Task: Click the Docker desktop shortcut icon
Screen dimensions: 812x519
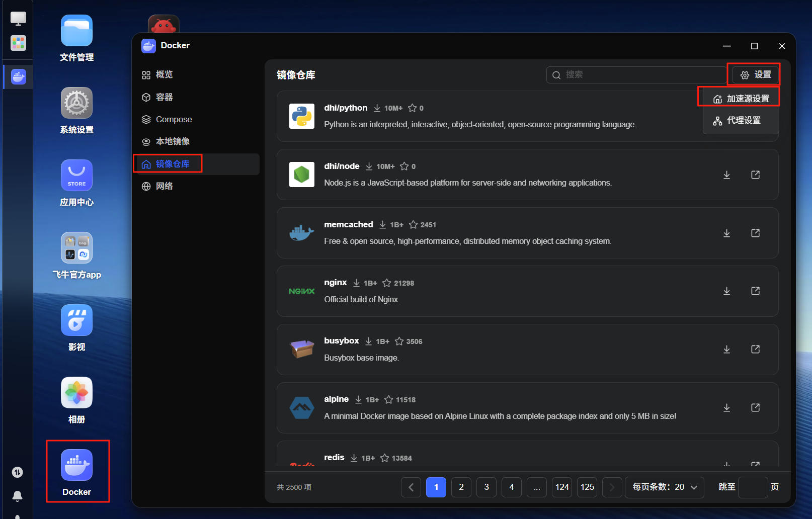Action: coord(76,465)
